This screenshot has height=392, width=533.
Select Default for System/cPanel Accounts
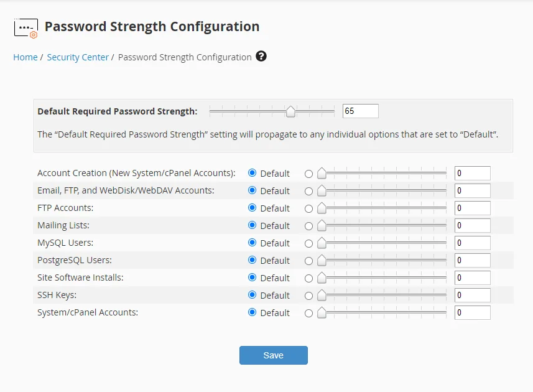tap(253, 312)
